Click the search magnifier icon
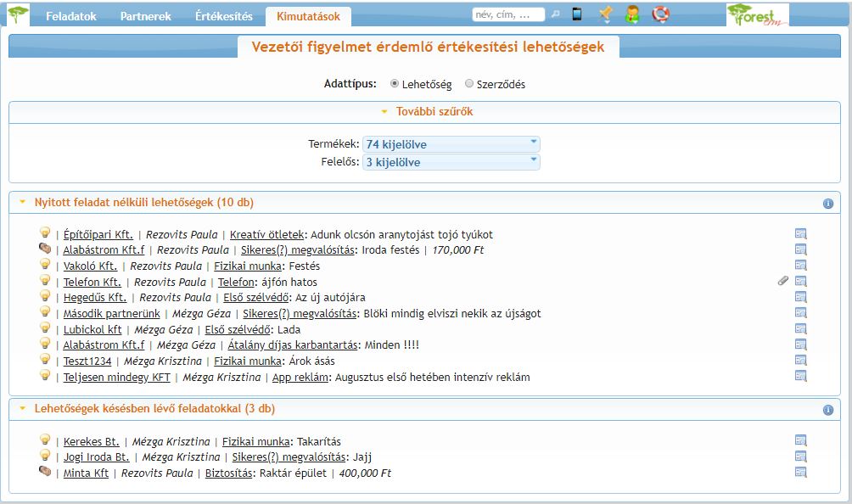 (556, 14)
